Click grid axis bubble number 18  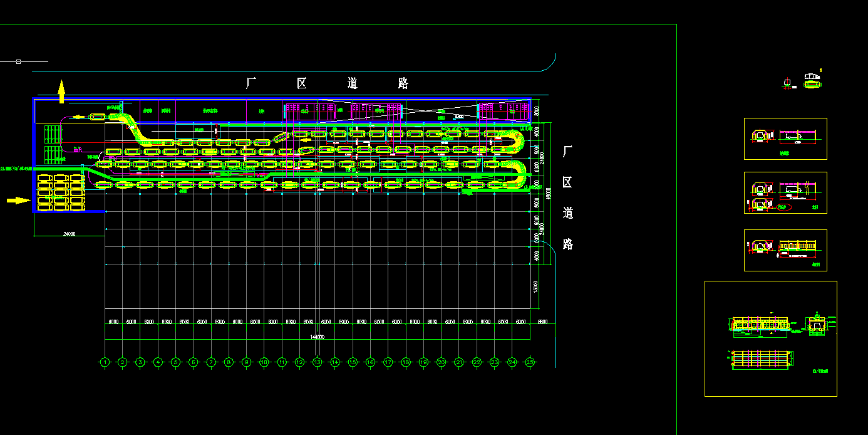click(x=406, y=362)
